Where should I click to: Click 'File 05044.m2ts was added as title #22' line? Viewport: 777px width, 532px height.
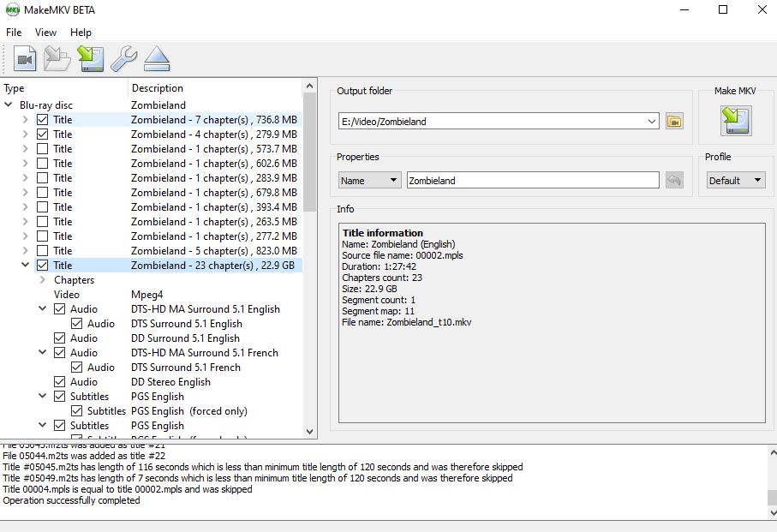(x=84, y=456)
